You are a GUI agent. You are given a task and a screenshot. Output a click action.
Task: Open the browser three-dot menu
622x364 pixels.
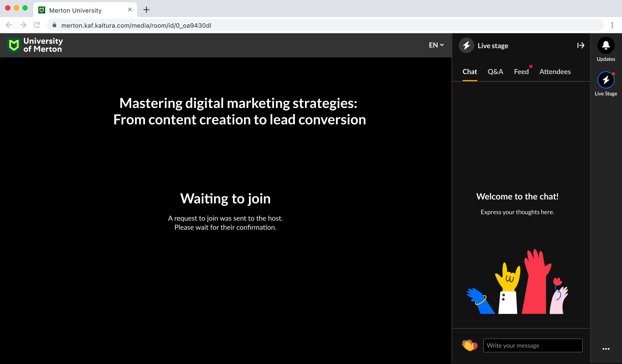pyautogui.click(x=612, y=25)
